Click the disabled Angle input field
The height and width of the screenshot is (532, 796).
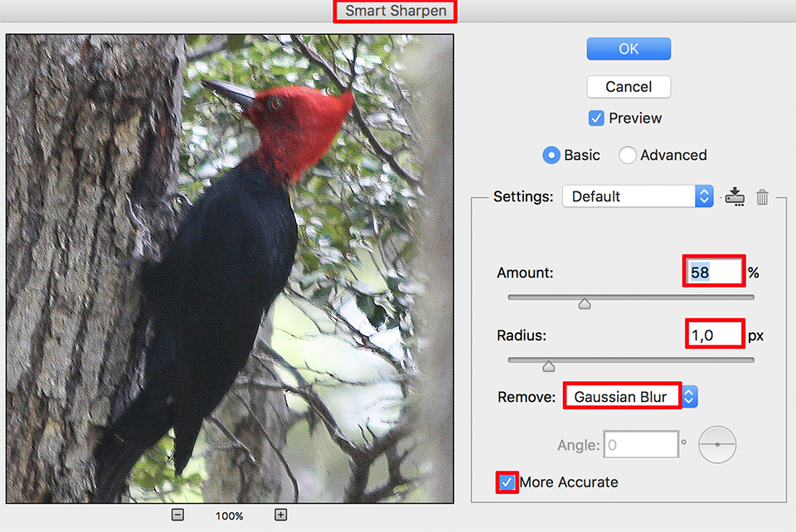pos(641,445)
